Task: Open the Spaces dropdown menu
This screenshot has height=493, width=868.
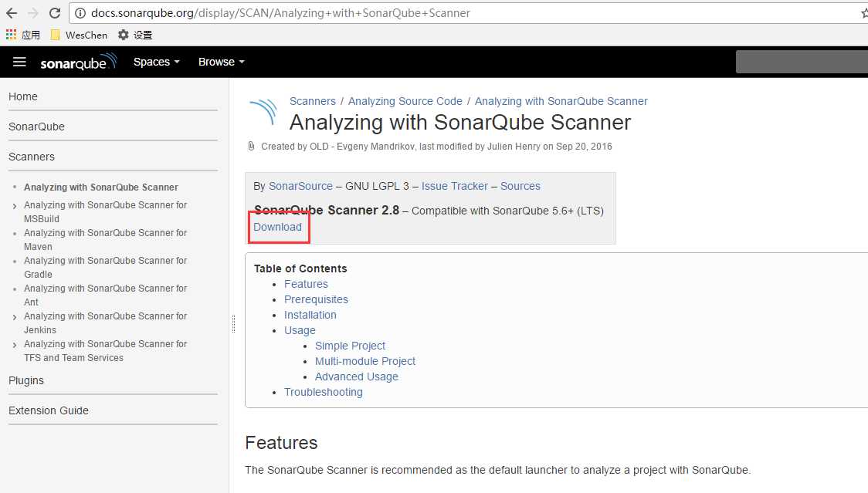Action: (157, 62)
